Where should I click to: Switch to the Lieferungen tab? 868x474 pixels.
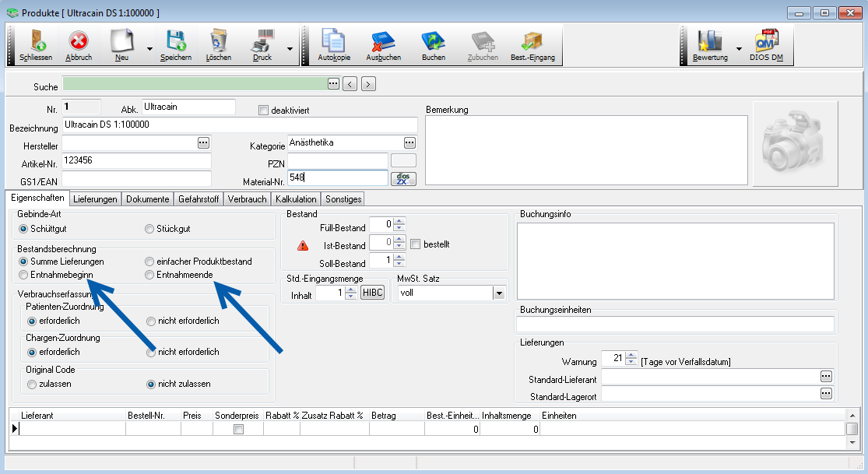coord(95,199)
